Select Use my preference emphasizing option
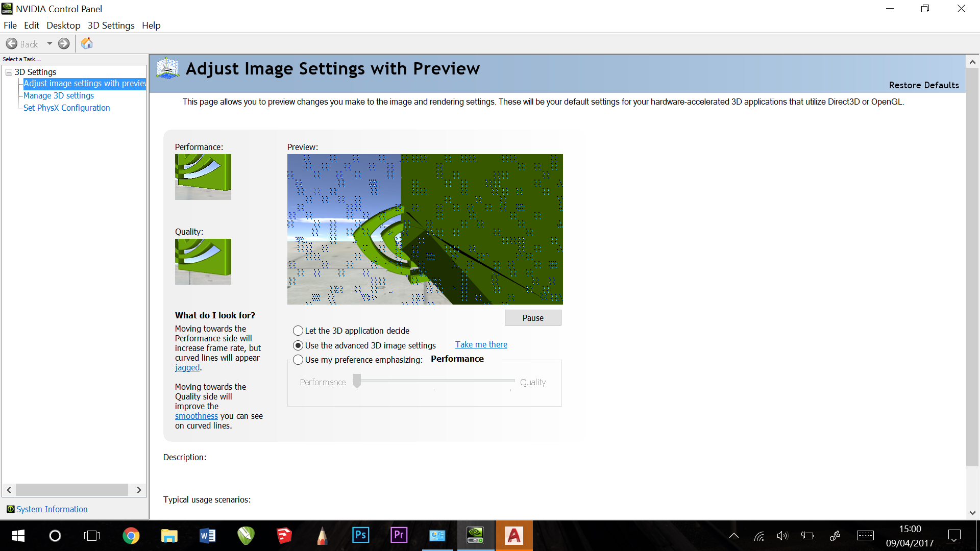 (x=298, y=360)
